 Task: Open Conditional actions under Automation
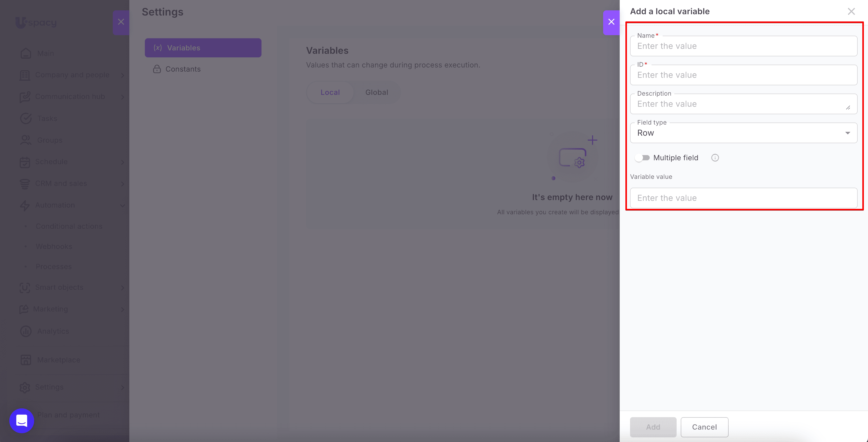(x=69, y=226)
